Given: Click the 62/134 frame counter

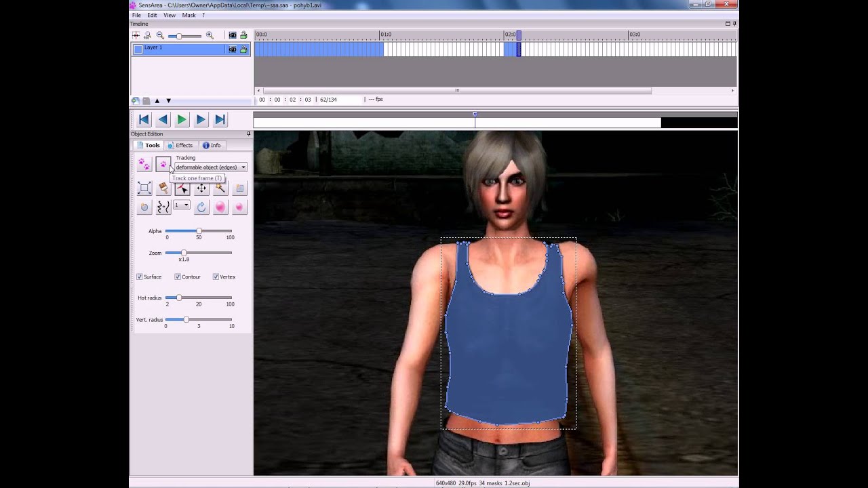Looking at the screenshot, I should 328,100.
